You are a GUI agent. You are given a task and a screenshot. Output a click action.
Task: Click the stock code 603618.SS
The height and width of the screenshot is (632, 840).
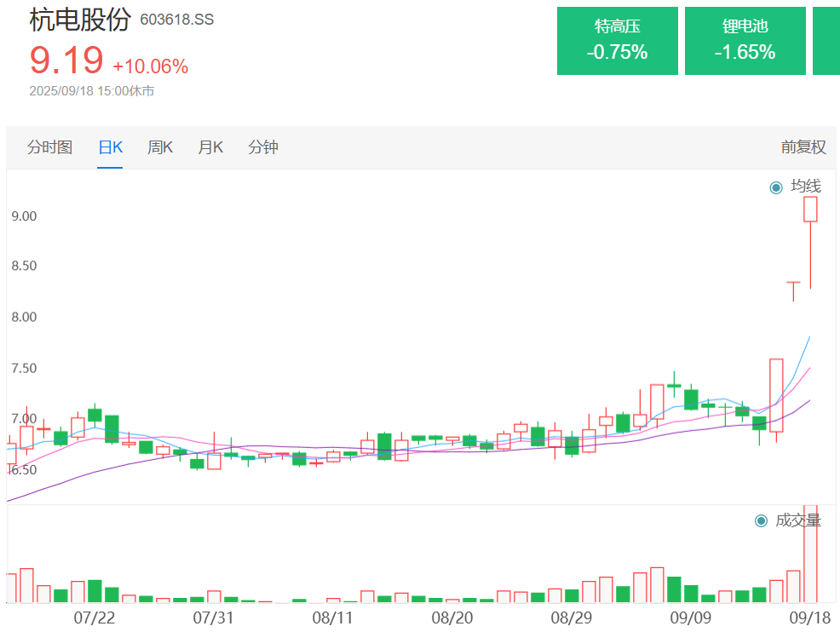pos(177,20)
